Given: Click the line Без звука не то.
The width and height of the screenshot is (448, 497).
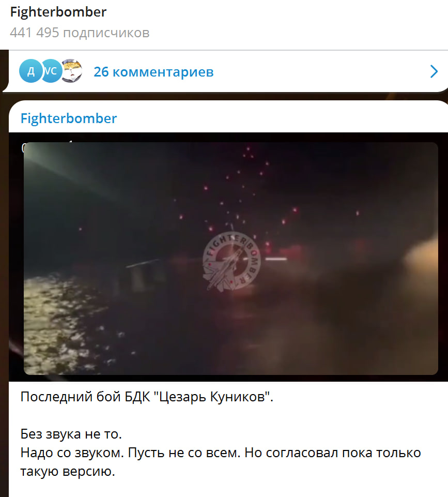Looking at the screenshot, I should coord(71,433).
